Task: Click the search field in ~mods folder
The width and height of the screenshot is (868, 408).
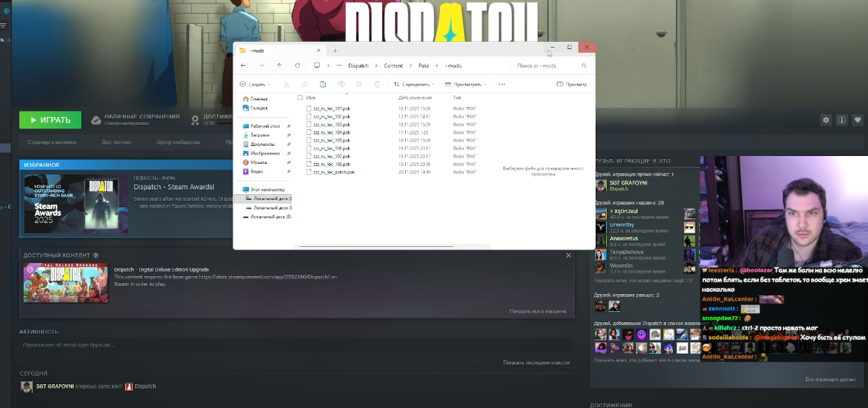Action: click(x=552, y=66)
